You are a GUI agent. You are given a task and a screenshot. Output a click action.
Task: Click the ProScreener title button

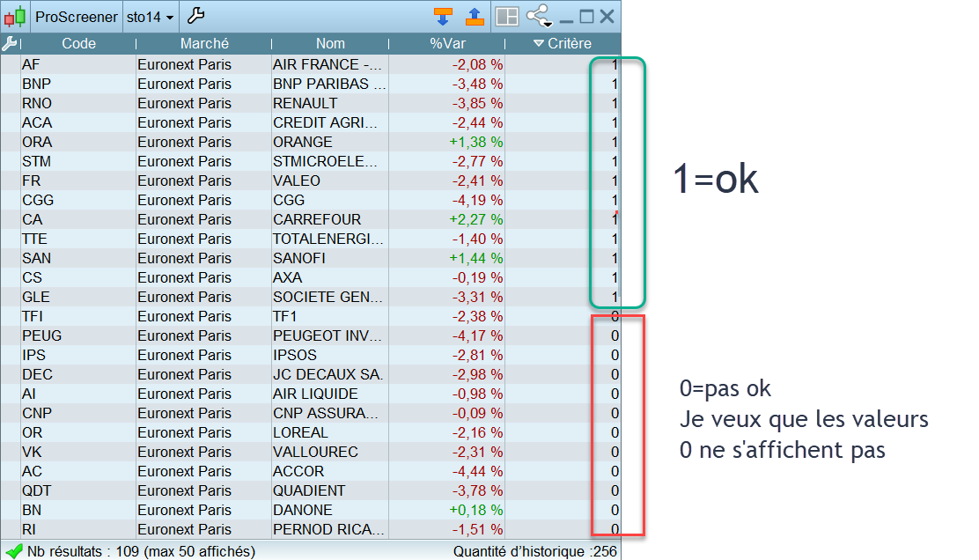[77, 17]
